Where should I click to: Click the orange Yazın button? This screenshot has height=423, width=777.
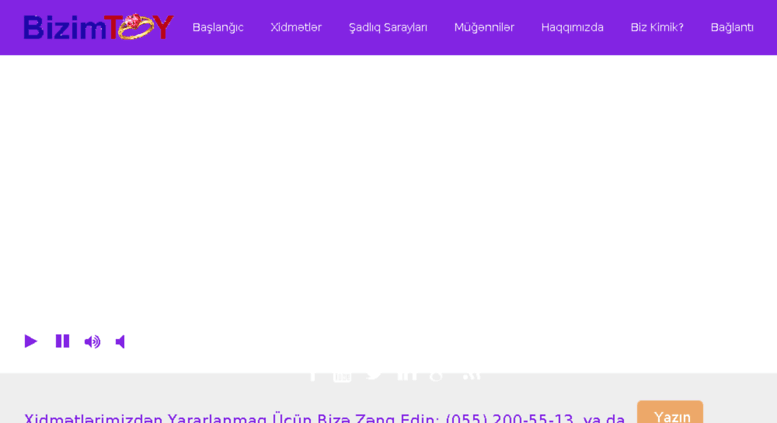pos(670,412)
